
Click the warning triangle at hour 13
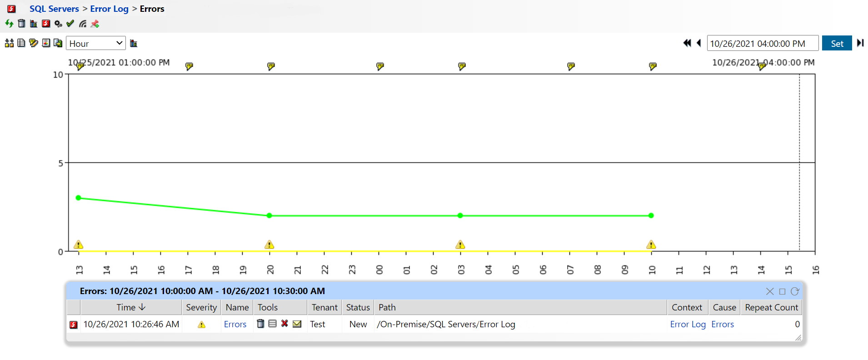(x=79, y=245)
